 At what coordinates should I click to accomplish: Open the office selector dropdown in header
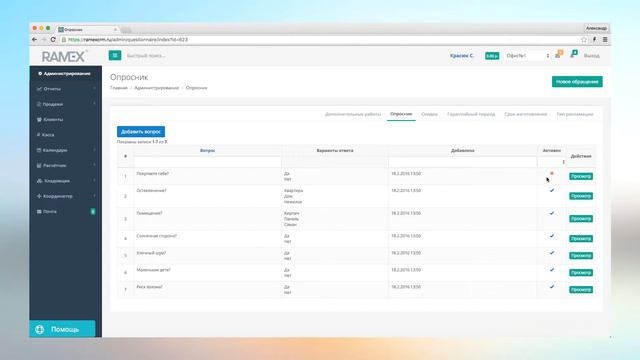pyautogui.click(x=527, y=56)
